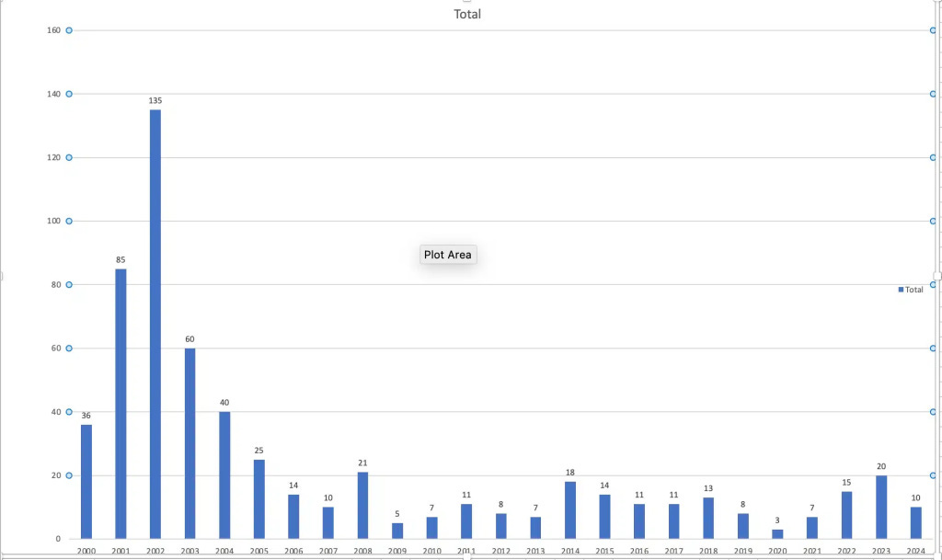942x560 pixels.
Task: Select the vertical axis label "160"
Action: tap(53, 30)
